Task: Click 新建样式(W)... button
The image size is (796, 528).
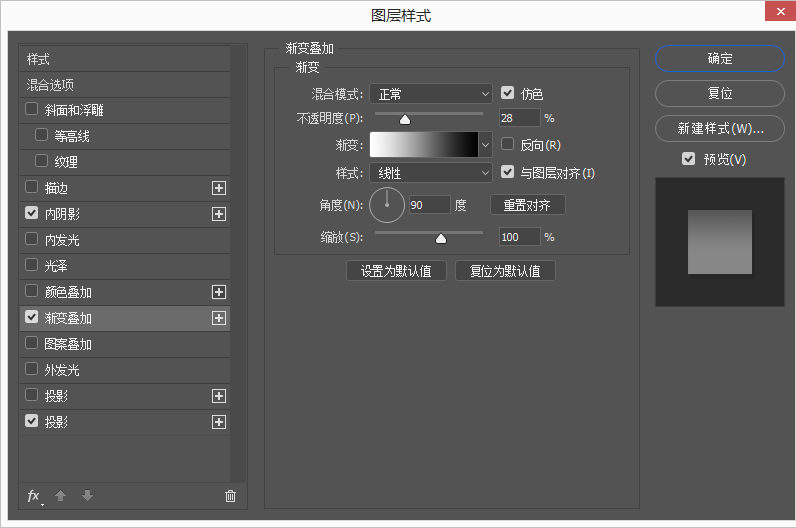Action: 720,128
